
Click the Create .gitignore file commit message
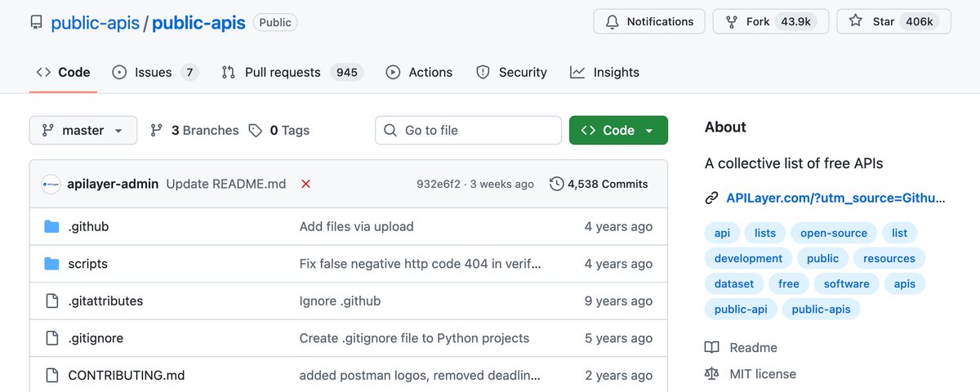(x=414, y=338)
